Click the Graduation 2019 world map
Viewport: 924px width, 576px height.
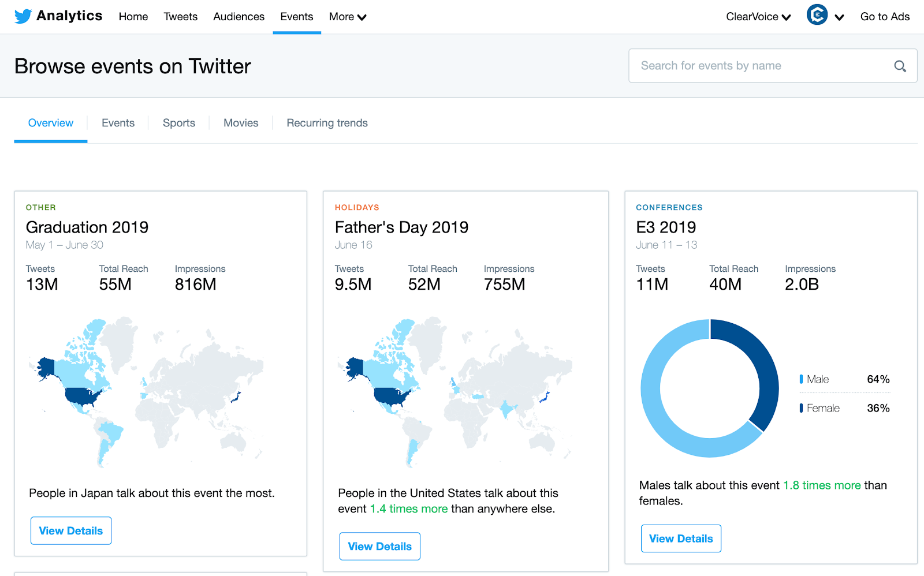(x=146, y=392)
